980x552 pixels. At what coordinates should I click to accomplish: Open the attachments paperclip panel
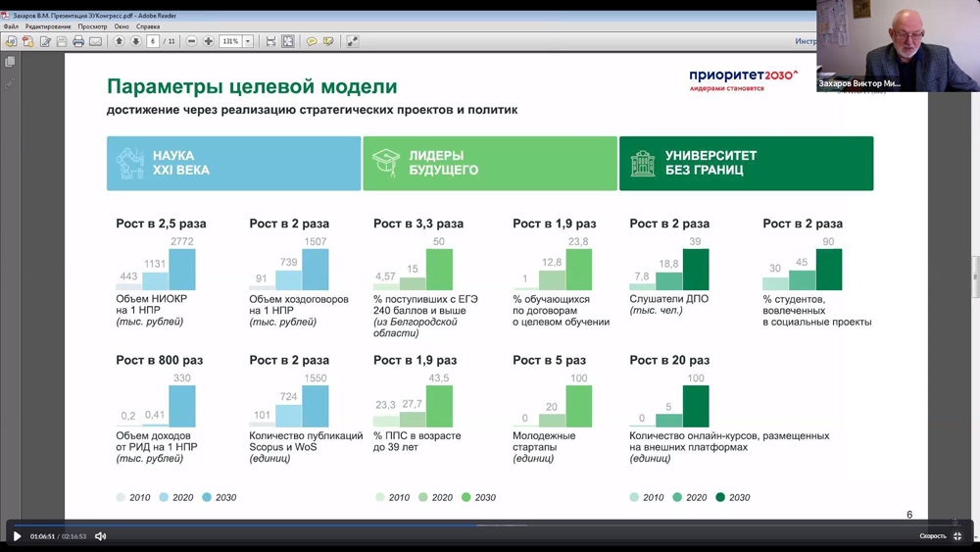(11, 83)
